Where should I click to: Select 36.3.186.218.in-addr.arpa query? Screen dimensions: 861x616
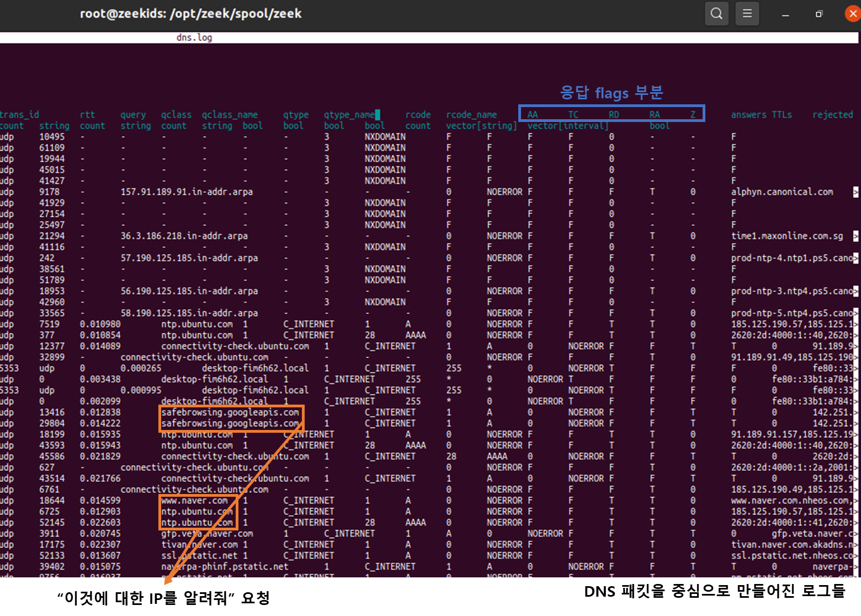(184, 236)
